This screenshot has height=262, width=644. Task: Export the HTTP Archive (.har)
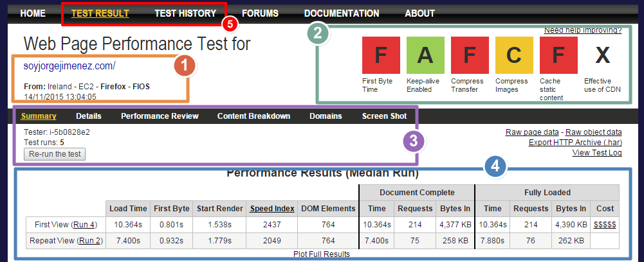(575, 143)
